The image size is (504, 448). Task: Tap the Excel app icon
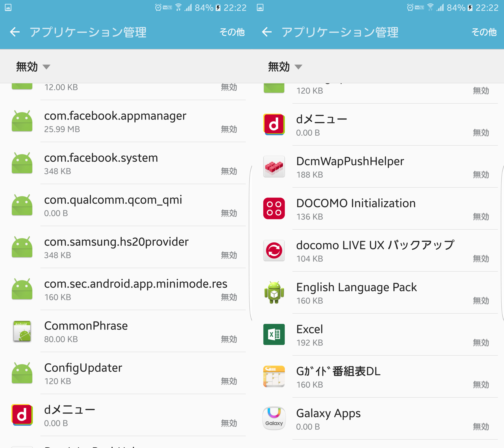(x=274, y=334)
